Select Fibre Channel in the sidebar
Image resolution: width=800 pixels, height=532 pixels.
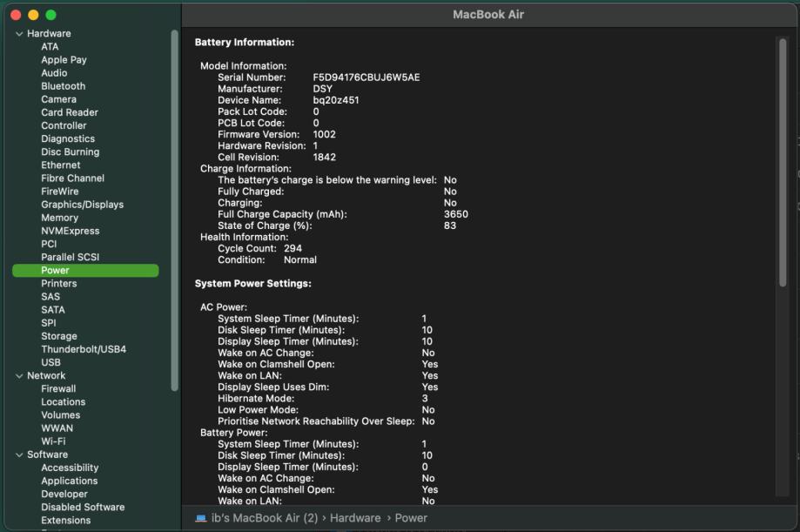click(x=72, y=178)
